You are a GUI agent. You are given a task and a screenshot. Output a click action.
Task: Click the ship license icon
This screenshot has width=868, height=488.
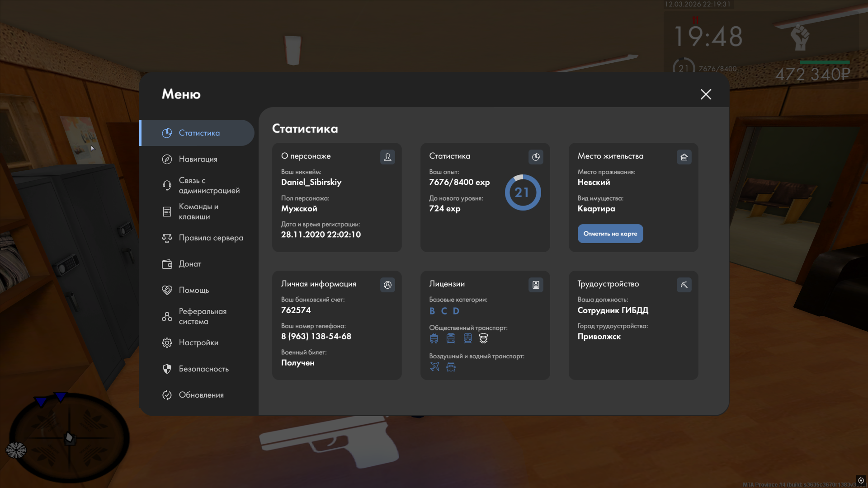pos(451,366)
